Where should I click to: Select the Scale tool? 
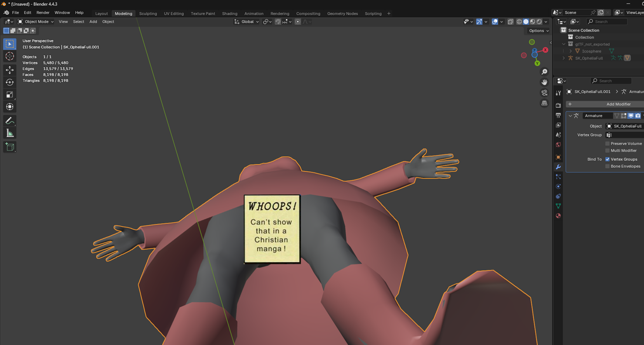pyautogui.click(x=10, y=95)
